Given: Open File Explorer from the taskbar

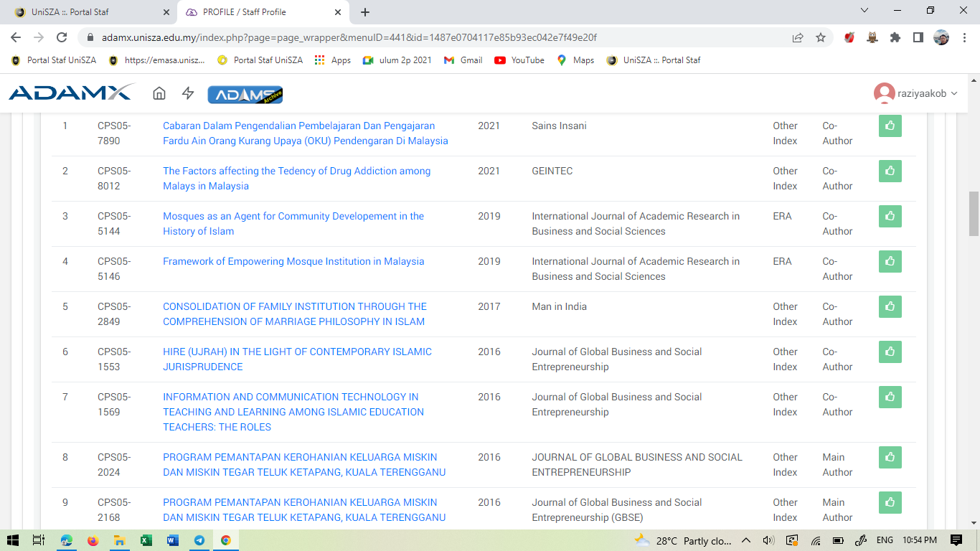Looking at the screenshot, I should 119,540.
